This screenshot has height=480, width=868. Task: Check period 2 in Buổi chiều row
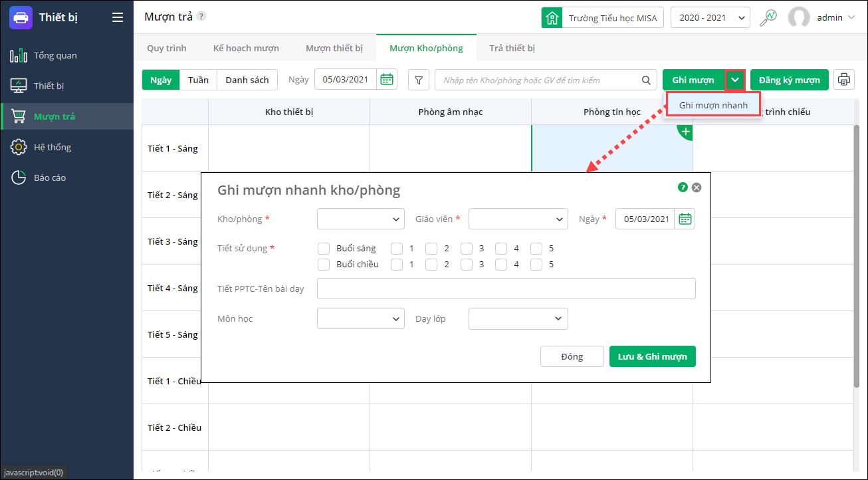(x=431, y=265)
